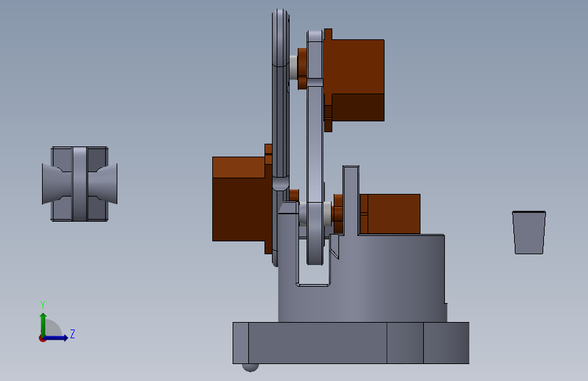Select the small round foot under the base plate
The image size is (588, 381).
(250, 367)
